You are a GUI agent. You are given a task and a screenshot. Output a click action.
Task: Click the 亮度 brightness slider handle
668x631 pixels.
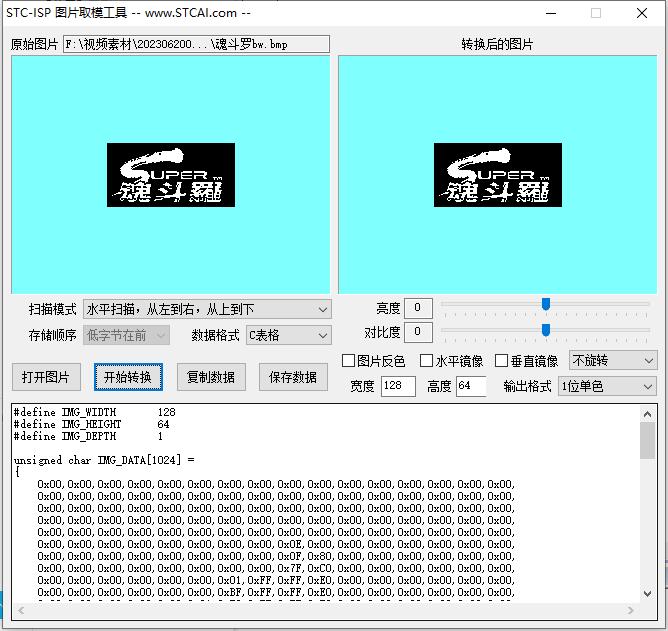pyautogui.click(x=546, y=304)
